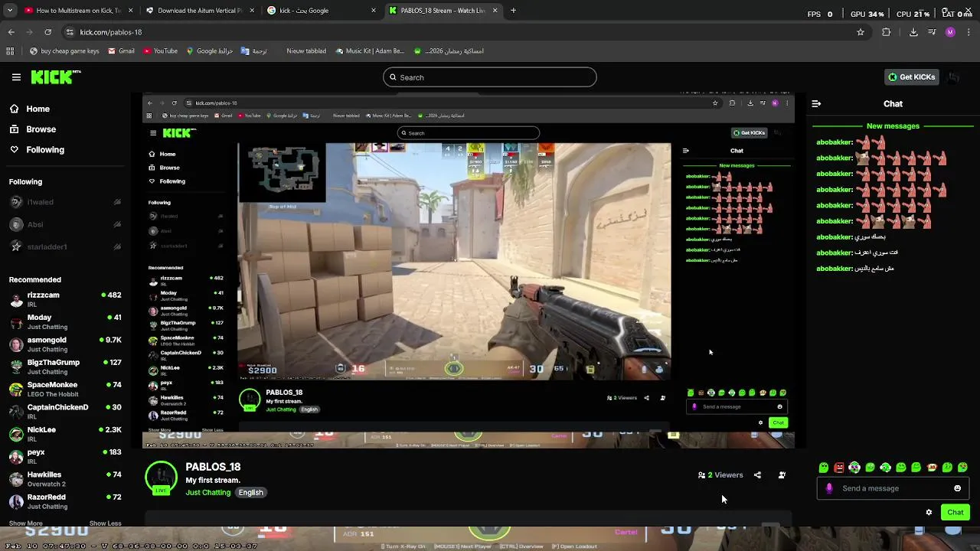Click the browser back arrow
Viewport: 980px width, 551px height.
[11, 32]
